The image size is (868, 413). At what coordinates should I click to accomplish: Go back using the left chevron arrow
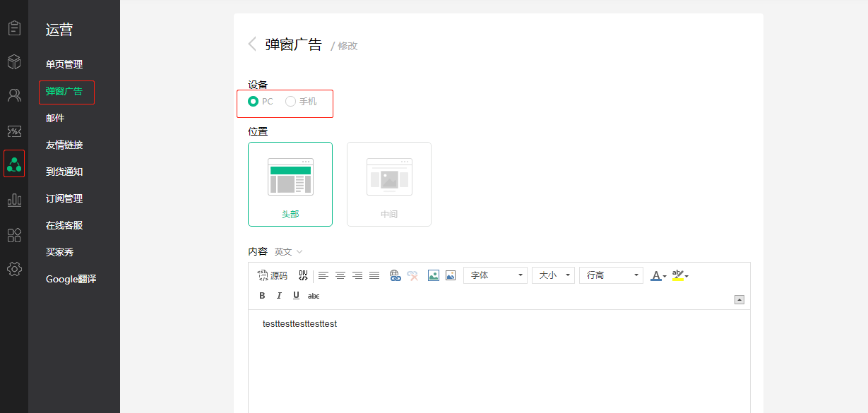pos(252,44)
